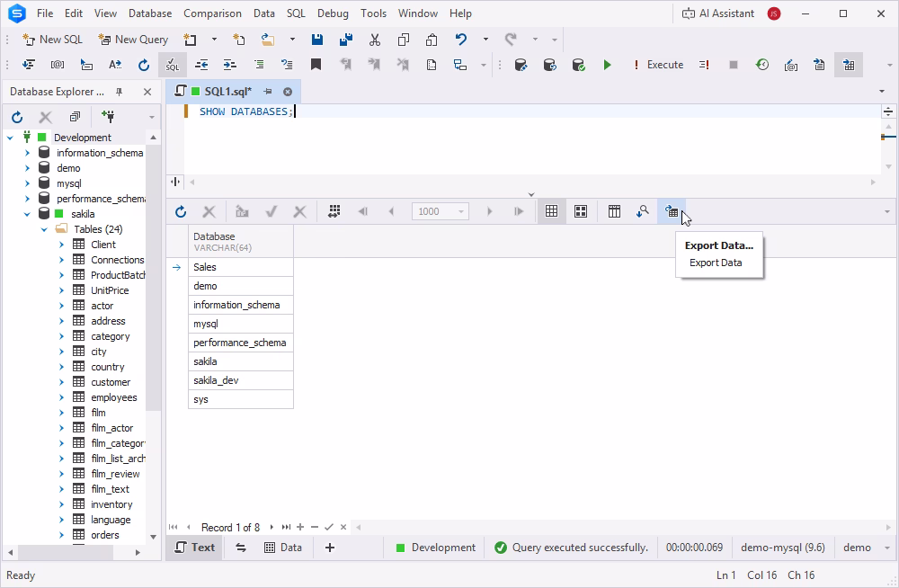Expand the mysql database in explorer
The width and height of the screenshot is (899, 588).
click(28, 183)
